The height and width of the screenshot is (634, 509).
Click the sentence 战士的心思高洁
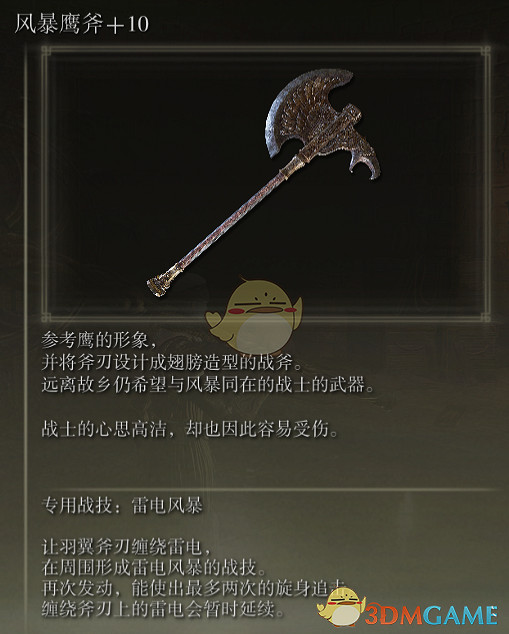click(190, 429)
